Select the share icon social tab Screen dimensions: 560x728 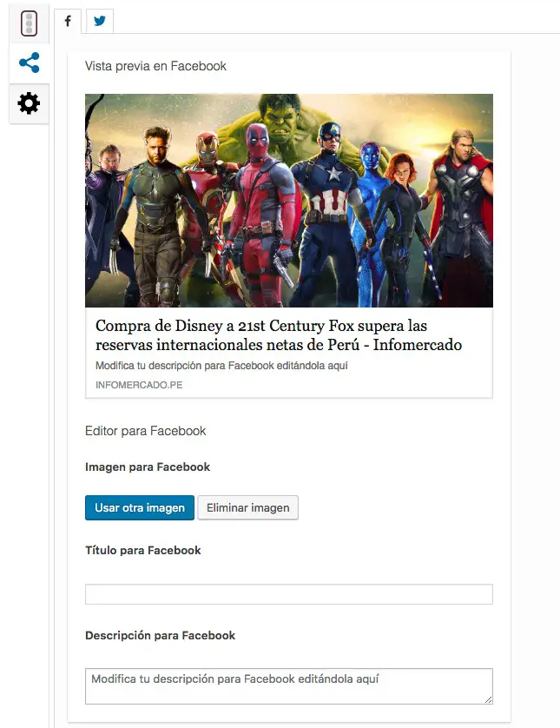pyautogui.click(x=29, y=63)
